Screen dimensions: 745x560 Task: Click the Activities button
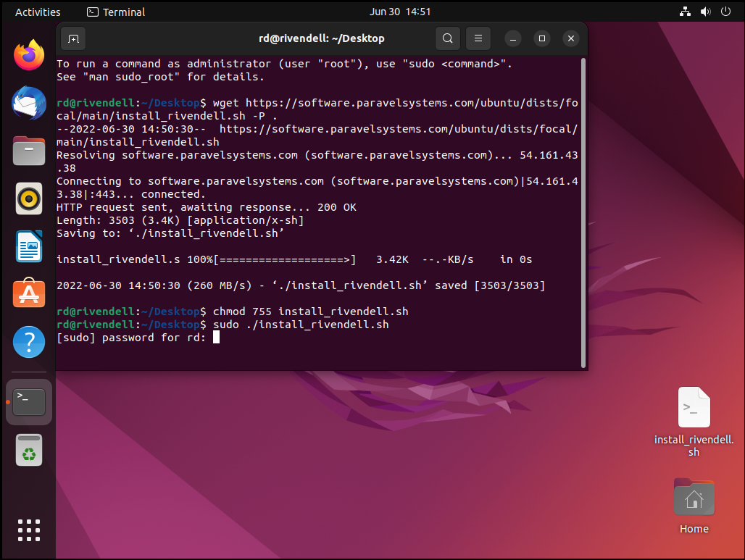(38, 12)
